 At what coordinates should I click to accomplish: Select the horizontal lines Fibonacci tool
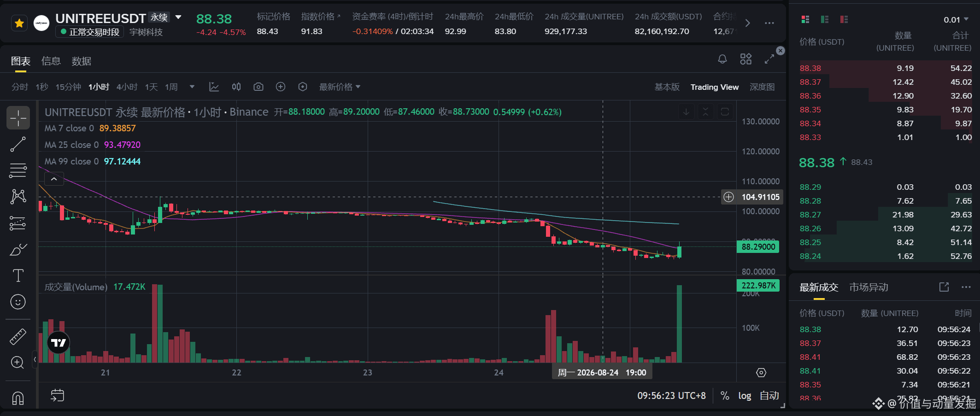point(18,170)
